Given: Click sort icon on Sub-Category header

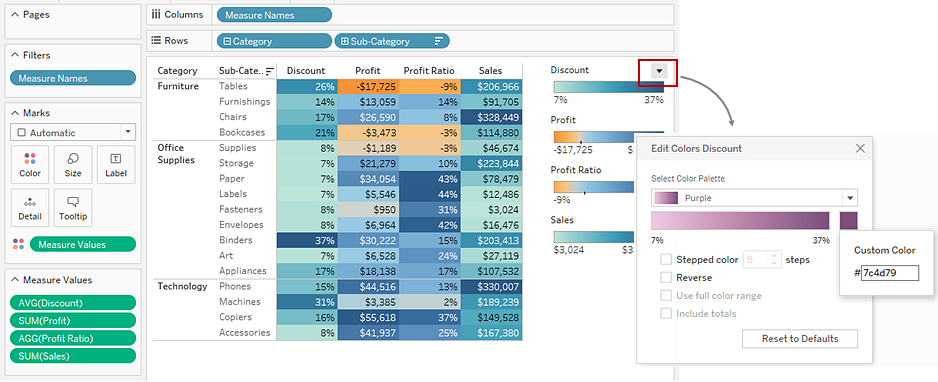Looking at the screenshot, I should (x=270, y=71).
